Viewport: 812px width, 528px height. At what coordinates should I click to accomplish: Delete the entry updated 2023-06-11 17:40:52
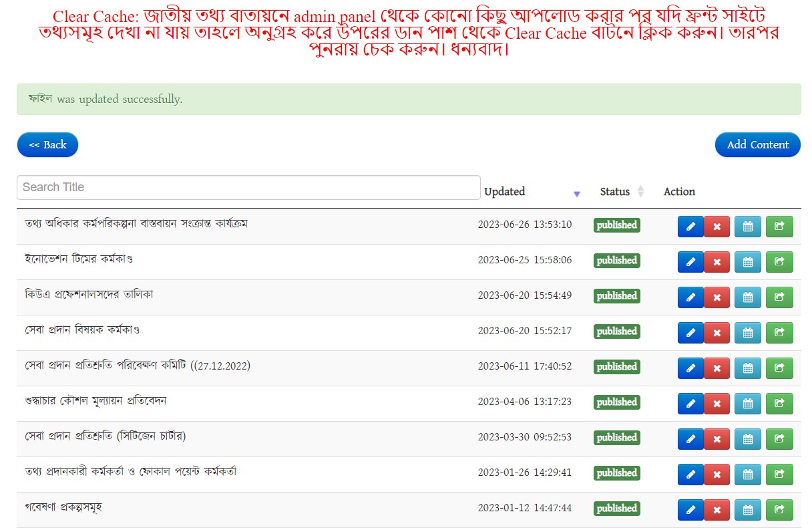point(717,368)
